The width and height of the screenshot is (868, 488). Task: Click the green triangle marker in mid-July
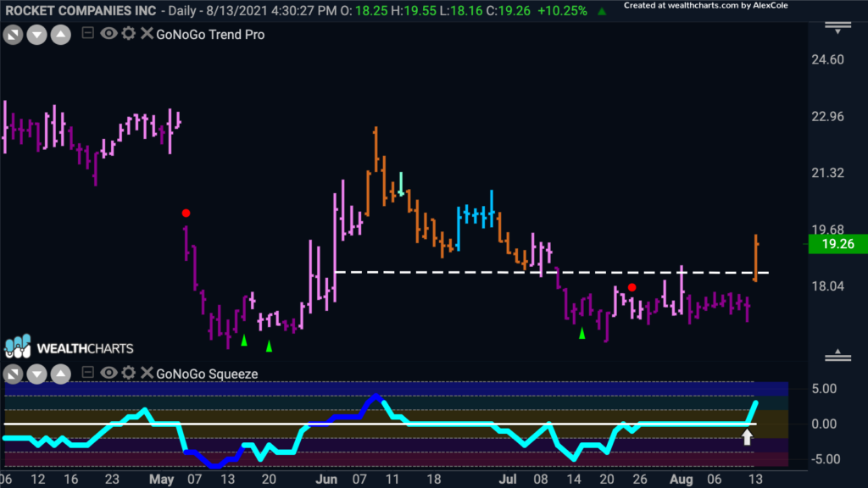click(x=581, y=333)
